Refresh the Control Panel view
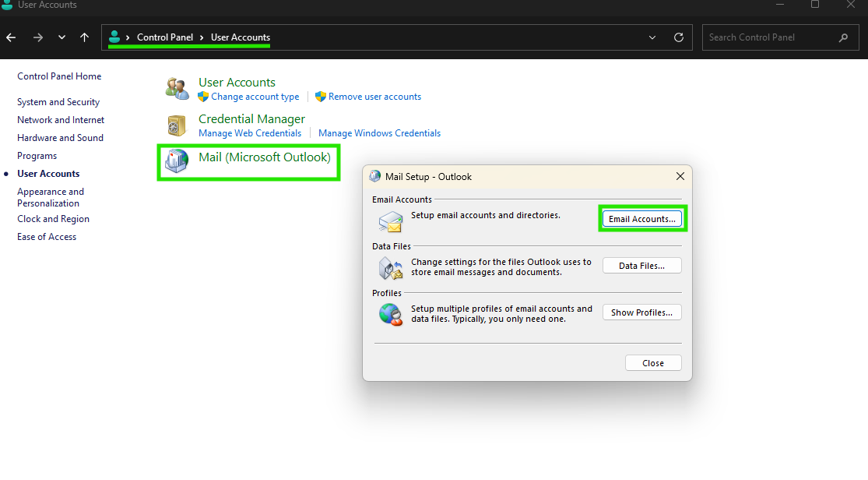Viewport: 868px width, 480px height. coord(679,37)
